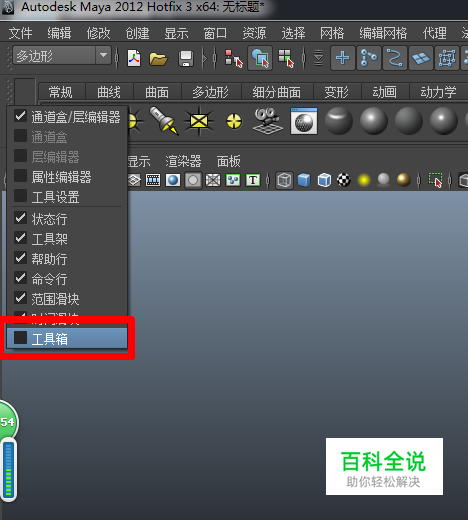Uncheck the 状态行 option
The height and width of the screenshot is (520, 468).
pyautogui.click(x=67, y=219)
